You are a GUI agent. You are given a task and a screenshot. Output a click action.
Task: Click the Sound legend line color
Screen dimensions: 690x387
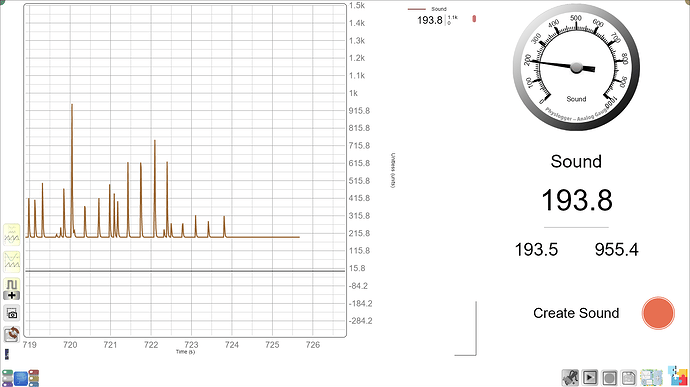pyautogui.click(x=416, y=9)
